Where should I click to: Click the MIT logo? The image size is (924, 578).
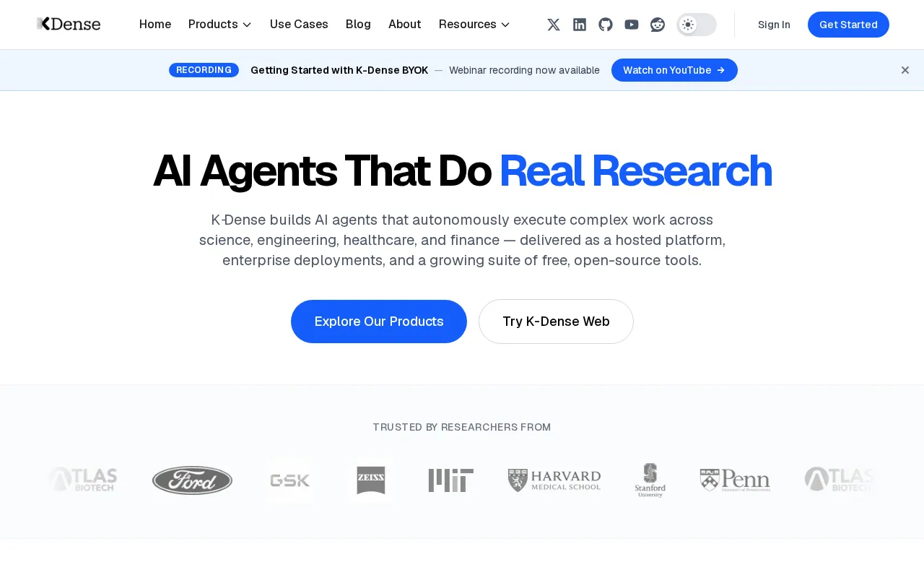tap(451, 480)
